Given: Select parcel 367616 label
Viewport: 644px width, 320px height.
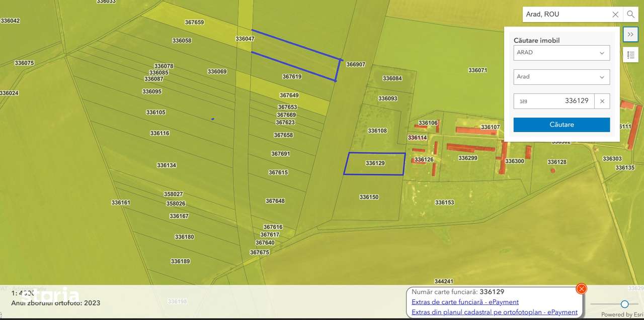Looking at the screenshot, I should pos(273,227).
